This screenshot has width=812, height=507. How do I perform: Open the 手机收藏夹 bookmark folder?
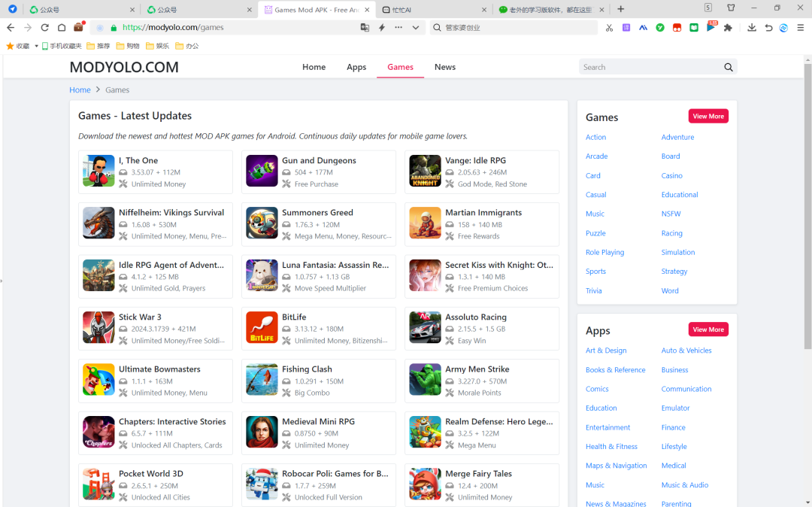[x=62, y=46]
